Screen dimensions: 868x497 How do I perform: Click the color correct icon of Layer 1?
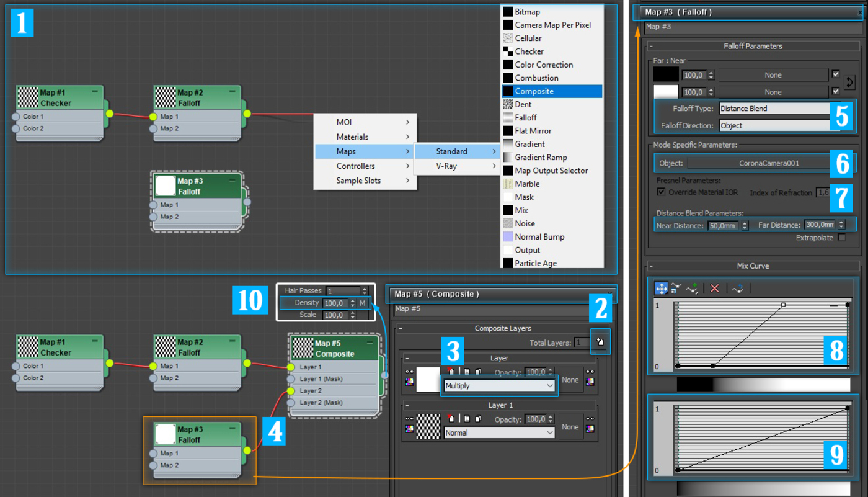pyautogui.click(x=409, y=429)
